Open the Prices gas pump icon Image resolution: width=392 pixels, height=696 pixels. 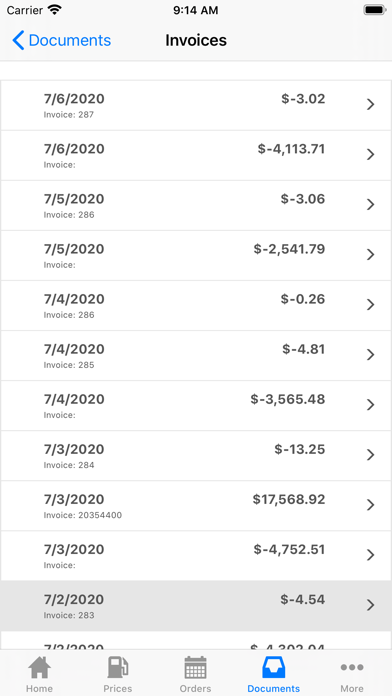118,667
